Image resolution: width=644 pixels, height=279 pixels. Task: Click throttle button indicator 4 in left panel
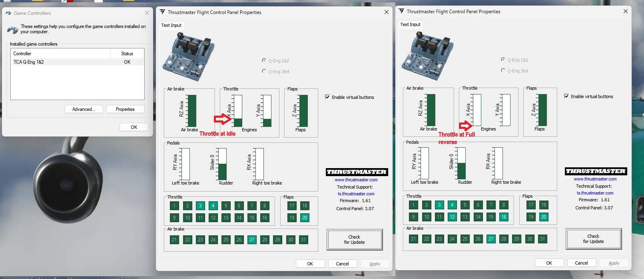pos(213,206)
